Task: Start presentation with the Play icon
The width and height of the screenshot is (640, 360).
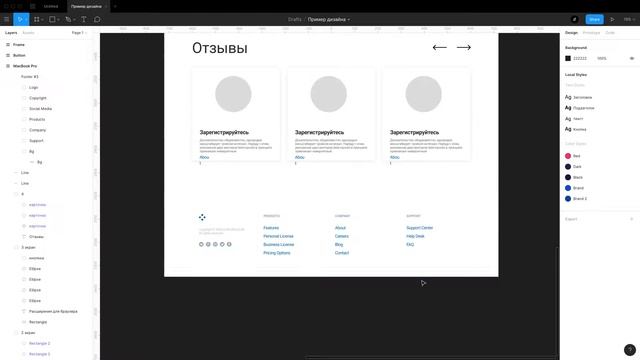Action: 612,19
